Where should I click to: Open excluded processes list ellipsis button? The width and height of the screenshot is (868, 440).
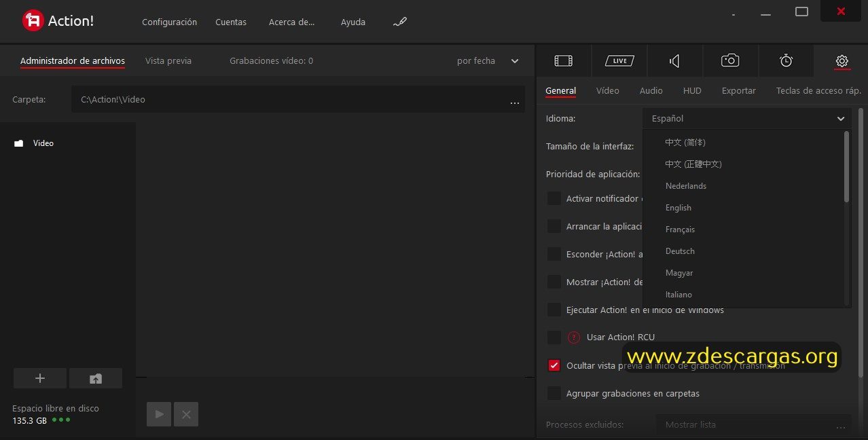pos(841,426)
